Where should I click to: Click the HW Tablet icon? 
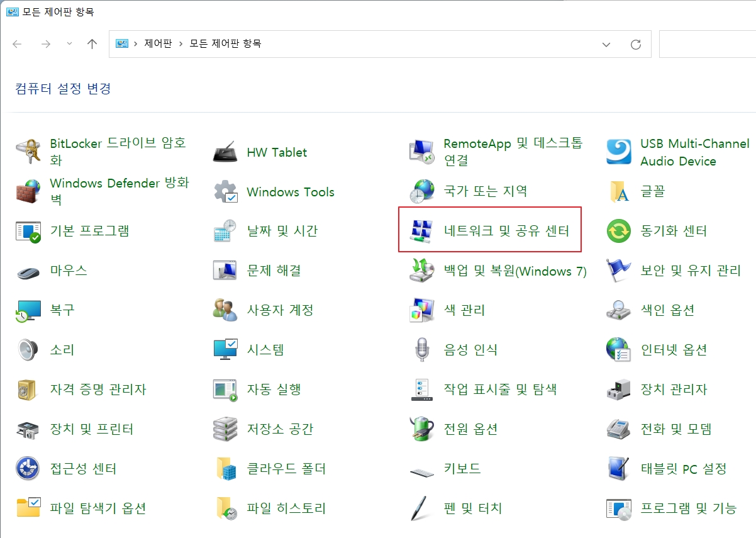click(225, 152)
